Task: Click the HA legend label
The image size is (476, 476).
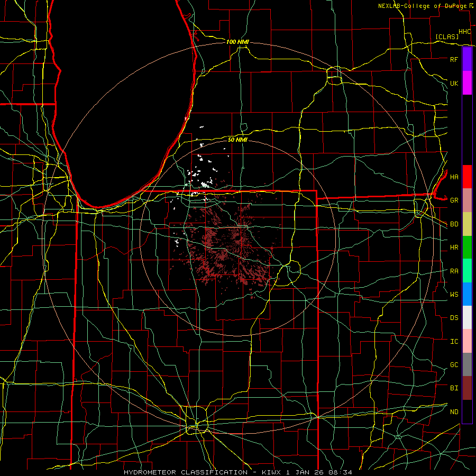Action: click(454, 177)
